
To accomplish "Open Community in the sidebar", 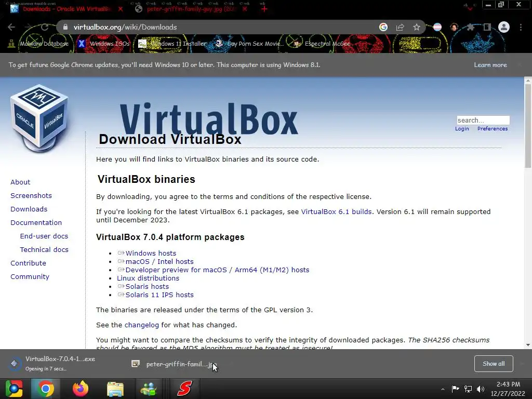I will [x=30, y=277].
